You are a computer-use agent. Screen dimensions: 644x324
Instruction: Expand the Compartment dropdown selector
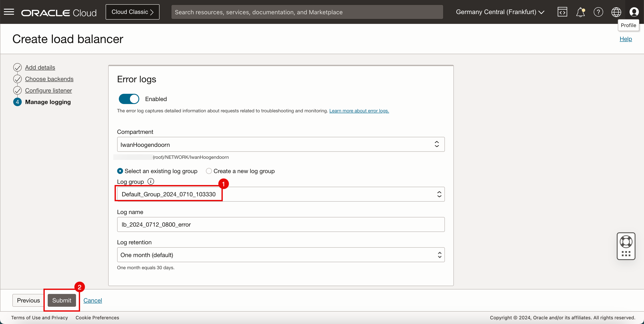280,144
